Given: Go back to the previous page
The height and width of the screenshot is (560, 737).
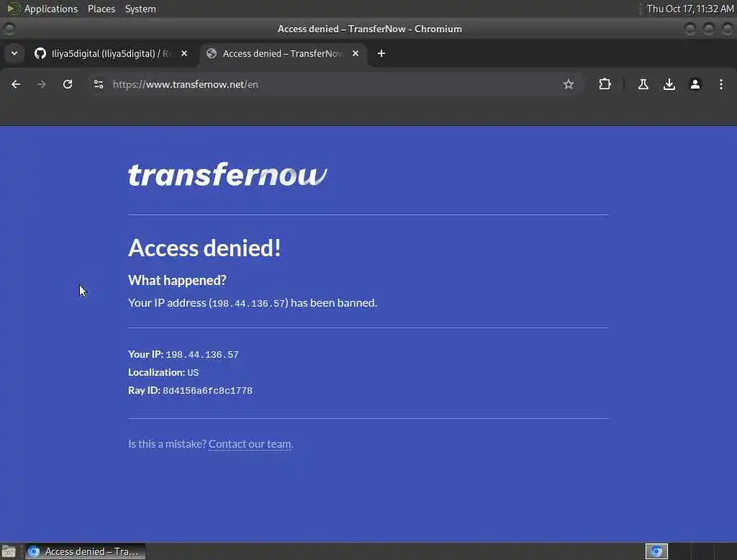Looking at the screenshot, I should 16,84.
